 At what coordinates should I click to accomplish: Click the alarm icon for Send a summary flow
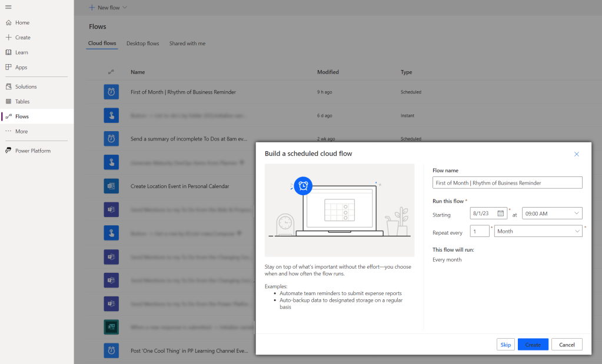(111, 138)
